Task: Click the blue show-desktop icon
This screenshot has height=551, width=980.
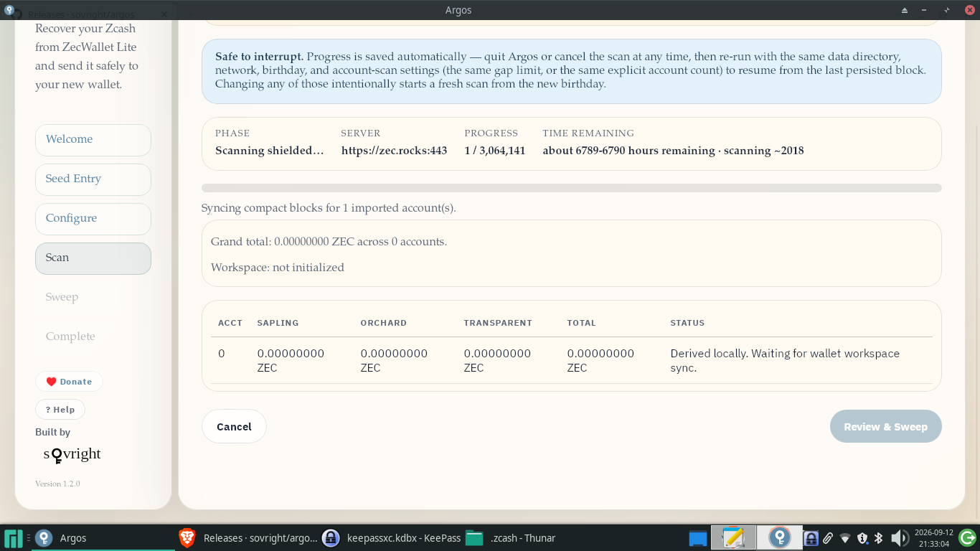Action: point(697,538)
